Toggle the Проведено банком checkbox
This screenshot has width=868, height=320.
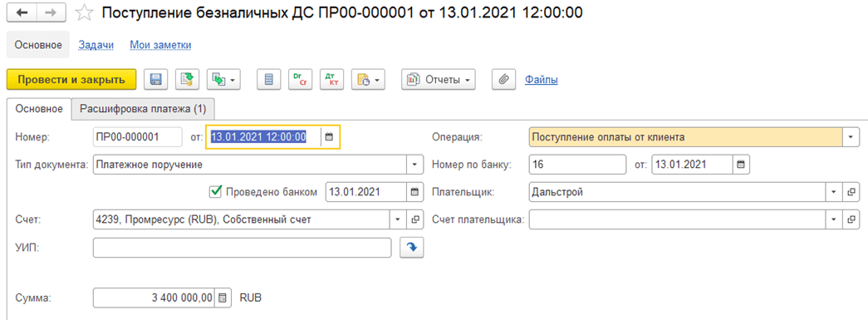click(215, 192)
